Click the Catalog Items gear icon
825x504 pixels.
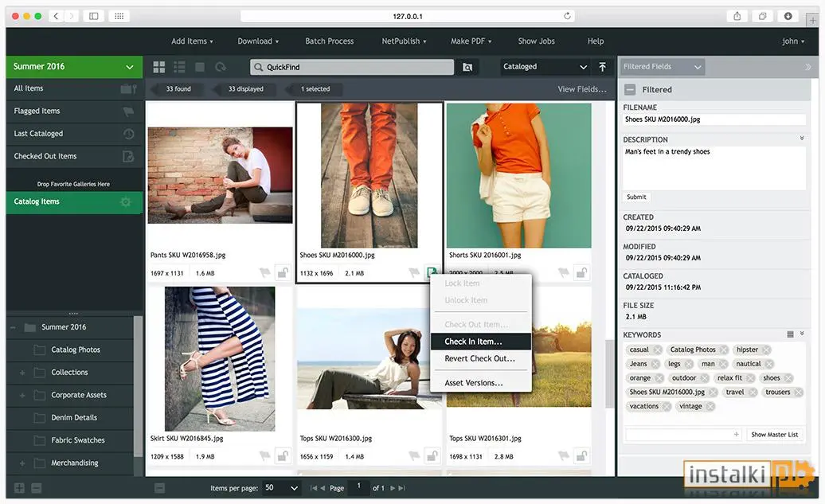tap(125, 201)
